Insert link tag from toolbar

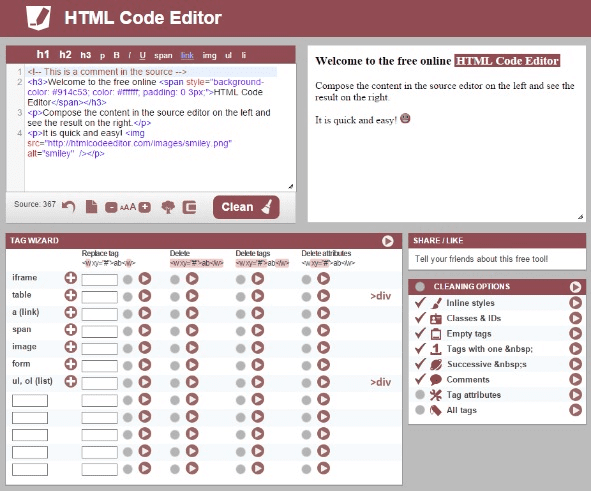click(x=187, y=55)
